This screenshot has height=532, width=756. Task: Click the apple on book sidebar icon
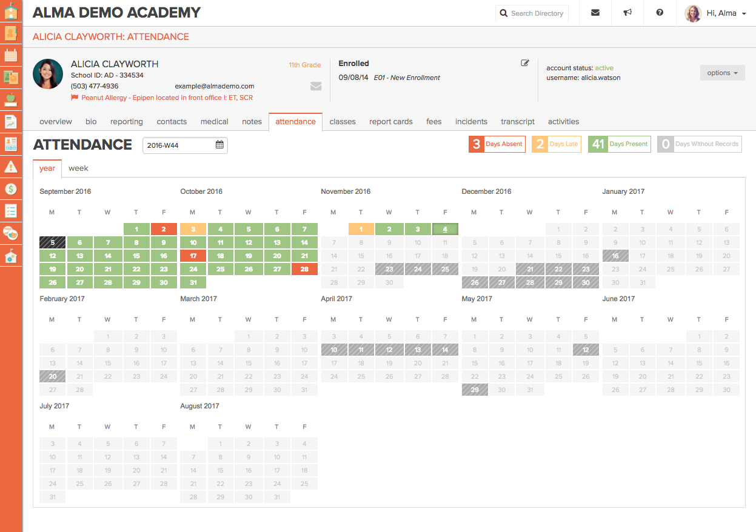[11, 100]
